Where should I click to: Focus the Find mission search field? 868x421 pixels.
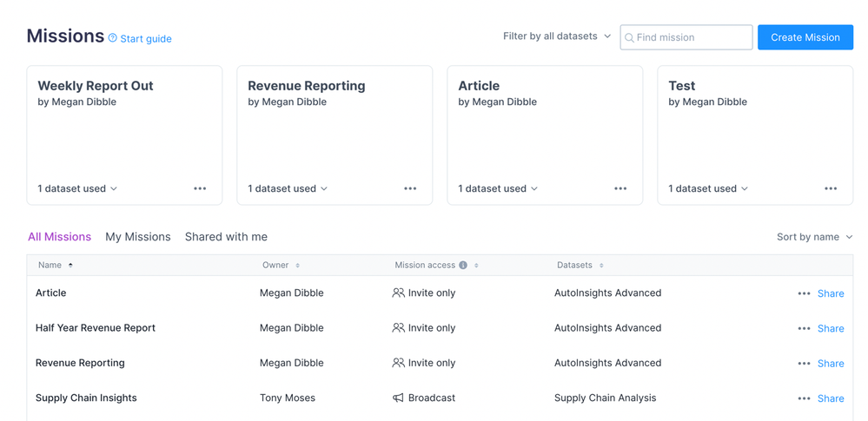click(686, 37)
